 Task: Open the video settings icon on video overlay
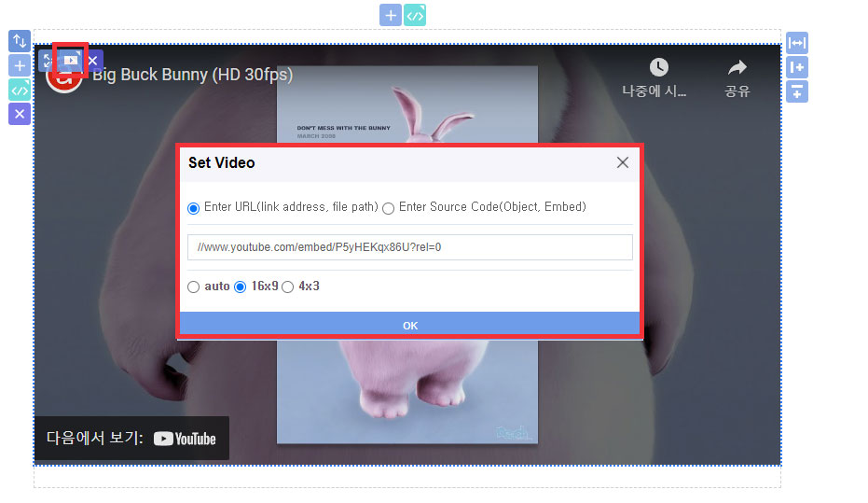pyautogui.click(x=70, y=60)
